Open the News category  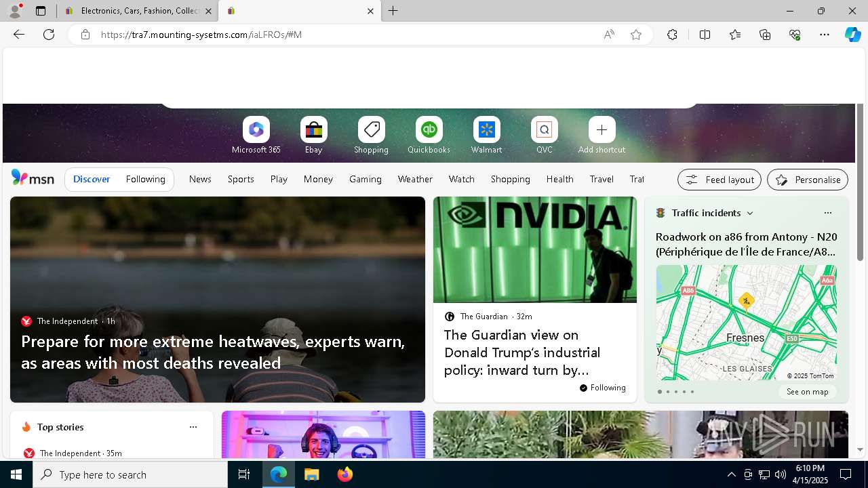[x=200, y=179]
